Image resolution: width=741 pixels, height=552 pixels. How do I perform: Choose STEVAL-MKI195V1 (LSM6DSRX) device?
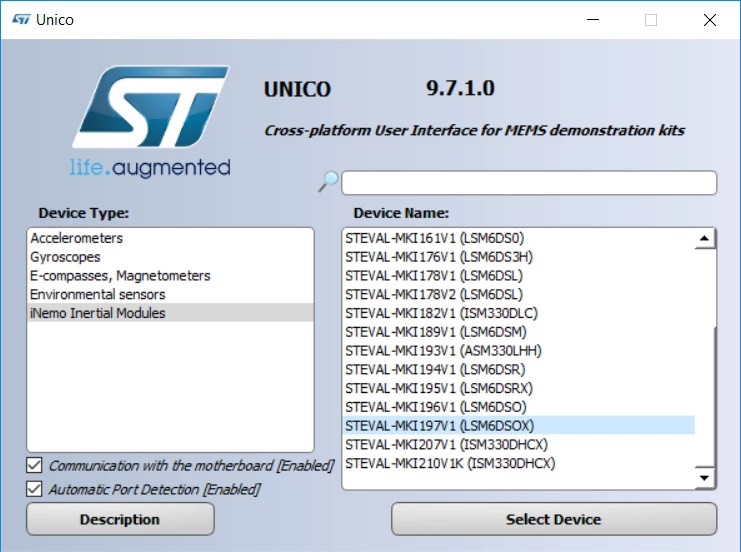pos(519,388)
